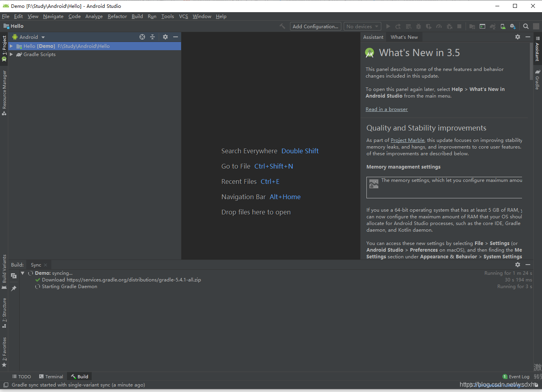
Task: Close the Sync tab
Action: (x=45, y=265)
